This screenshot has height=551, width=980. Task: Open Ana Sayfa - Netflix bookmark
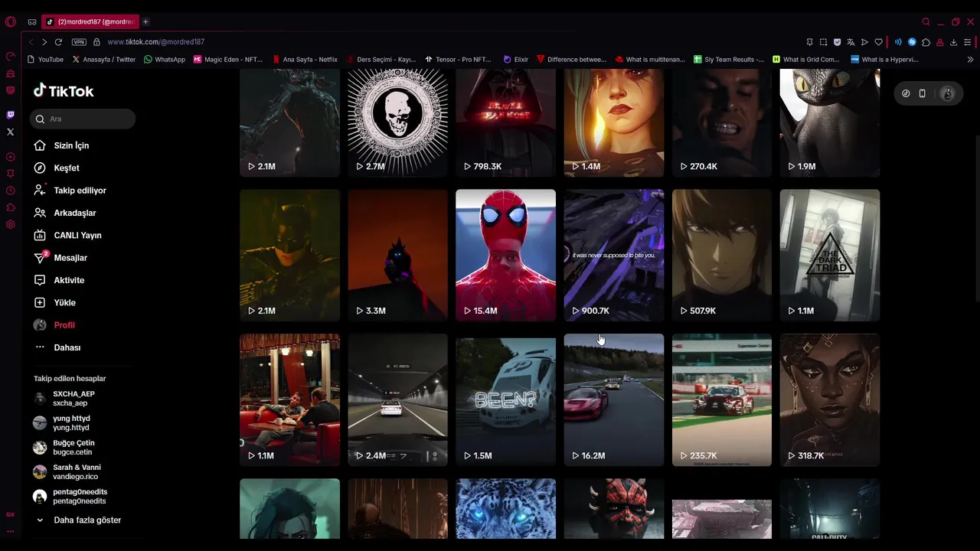pyautogui.click(x=305, y=59)
